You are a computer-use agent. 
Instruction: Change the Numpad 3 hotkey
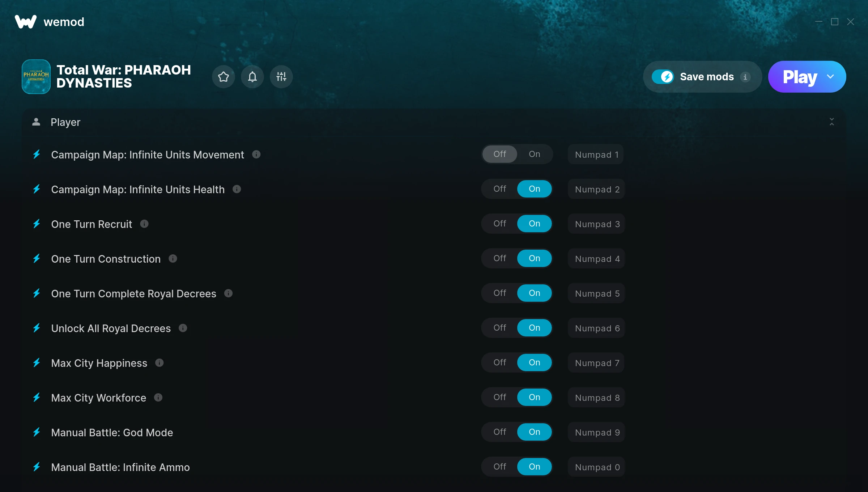(597, 224)
